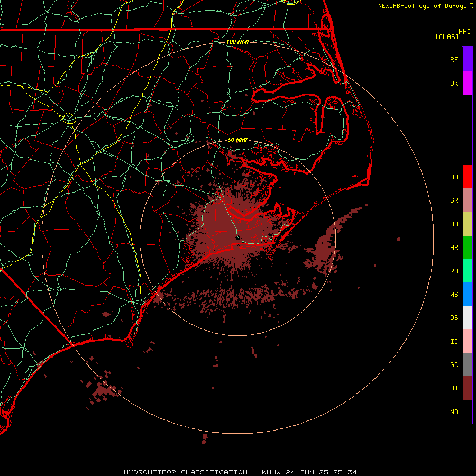Click the 50 NMI range ring label
Screen dimensions: 476x476
(237, 140)
